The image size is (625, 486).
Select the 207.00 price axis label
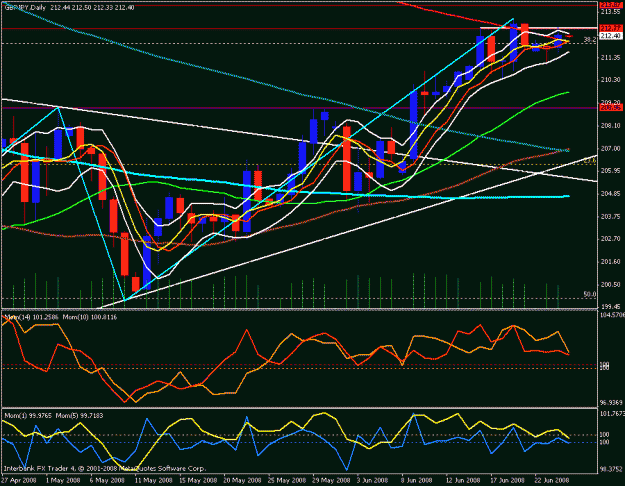[611, 148]
